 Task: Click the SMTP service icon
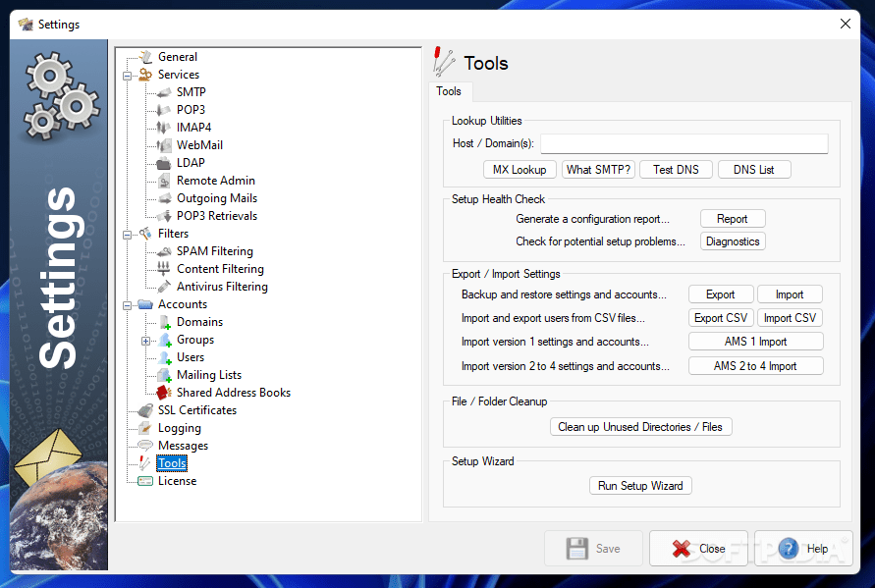pos(164,91)
